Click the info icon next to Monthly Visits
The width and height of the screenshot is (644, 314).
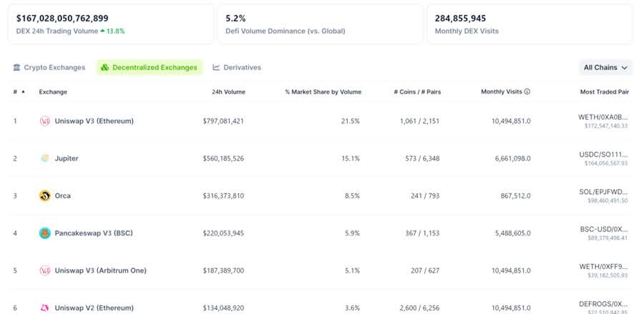(527, 92)
